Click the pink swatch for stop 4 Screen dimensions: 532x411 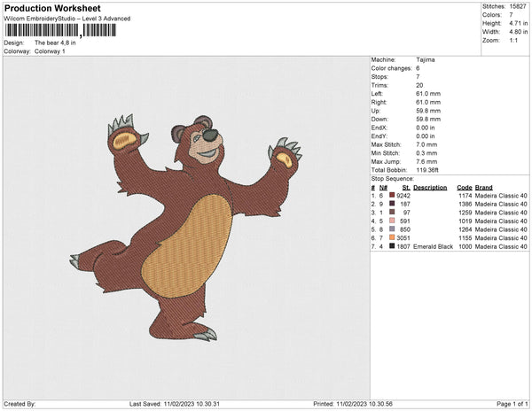(392, 221)
